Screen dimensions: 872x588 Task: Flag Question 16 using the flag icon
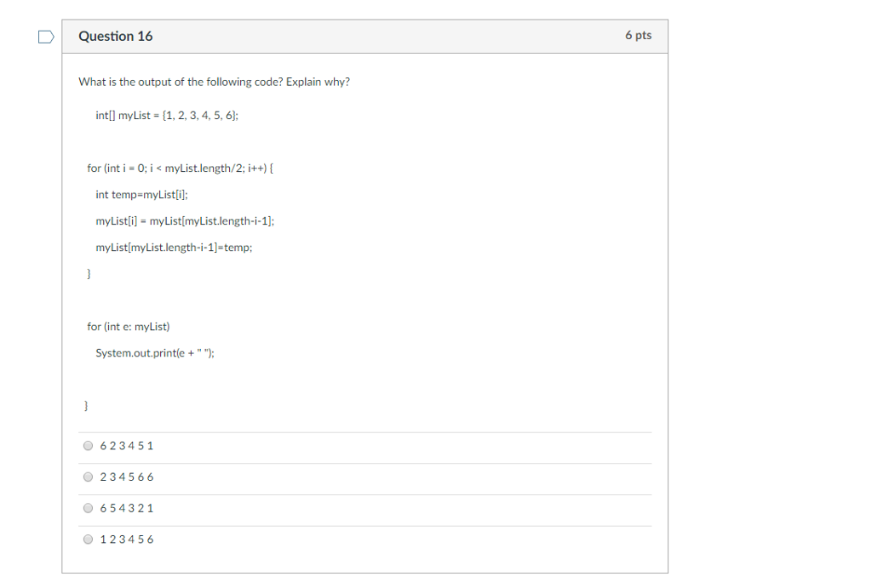pyautogui.click(x=46, y=37)
